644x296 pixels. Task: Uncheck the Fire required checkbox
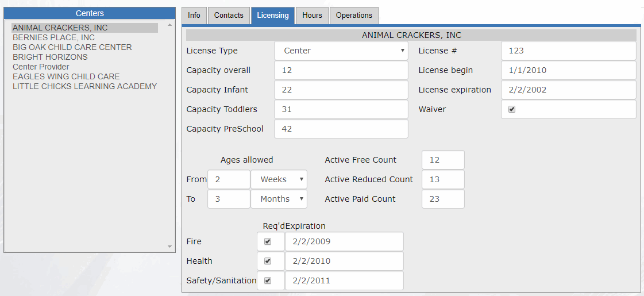[x=268, y=241]
